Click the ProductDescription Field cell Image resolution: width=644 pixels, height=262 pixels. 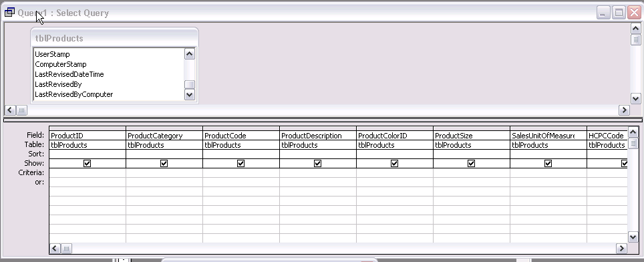[x=318, y=136]
